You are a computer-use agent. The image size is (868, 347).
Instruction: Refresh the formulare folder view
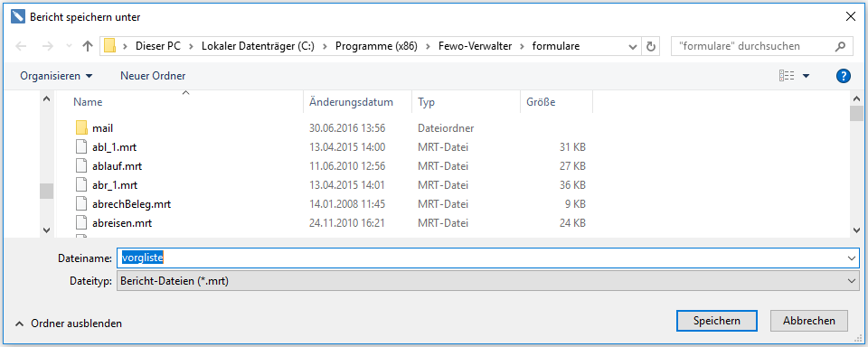(x=651, y=46)
